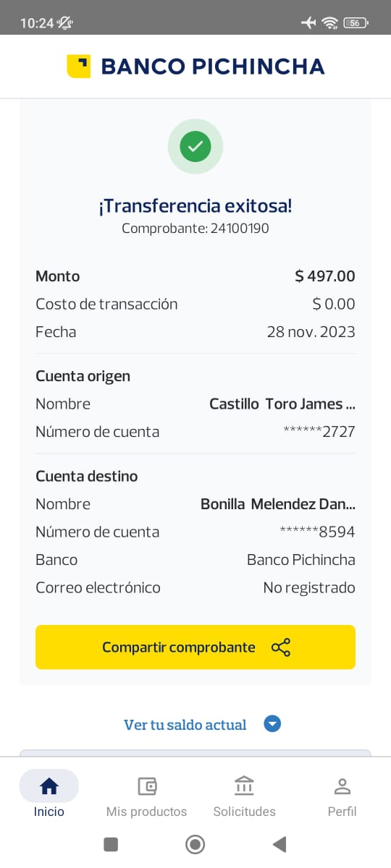Expand saldo with the blue down arrow
391x868 pixels.
[272, 724]
